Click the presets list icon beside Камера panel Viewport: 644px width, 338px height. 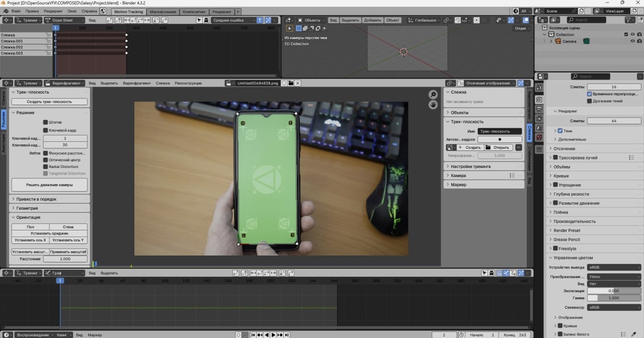513,175
